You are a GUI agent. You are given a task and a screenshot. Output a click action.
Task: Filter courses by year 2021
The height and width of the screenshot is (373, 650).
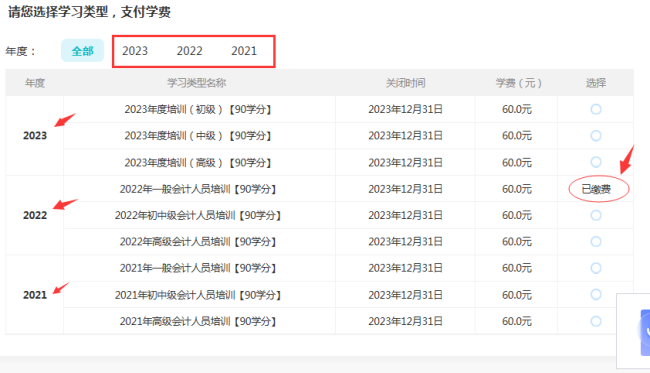pyautogui.click(x=244, y=51)
